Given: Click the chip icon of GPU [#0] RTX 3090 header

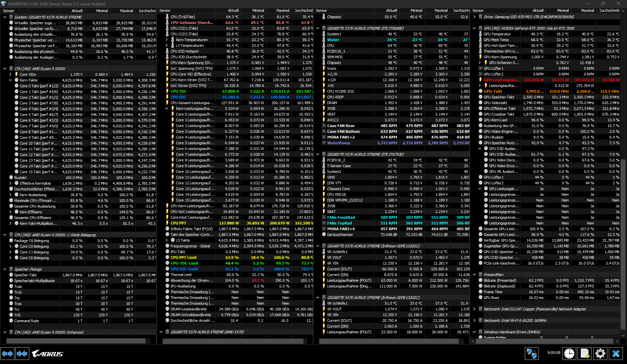Looking at the screenshot, I should (480, 28).
